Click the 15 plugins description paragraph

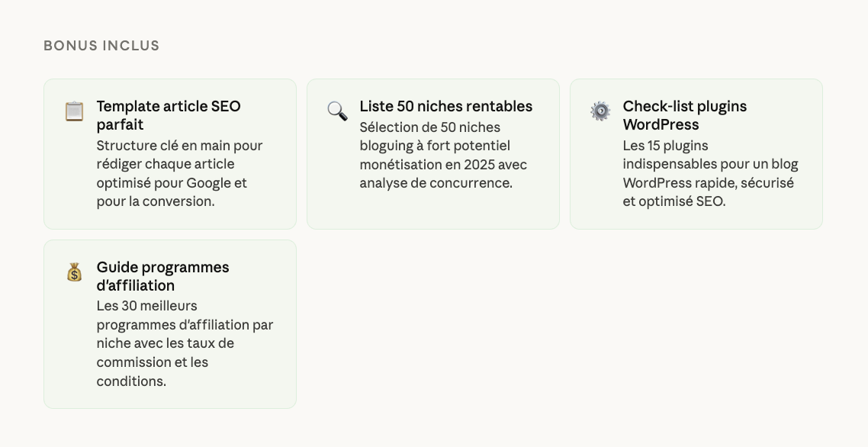tap(710, 174)
